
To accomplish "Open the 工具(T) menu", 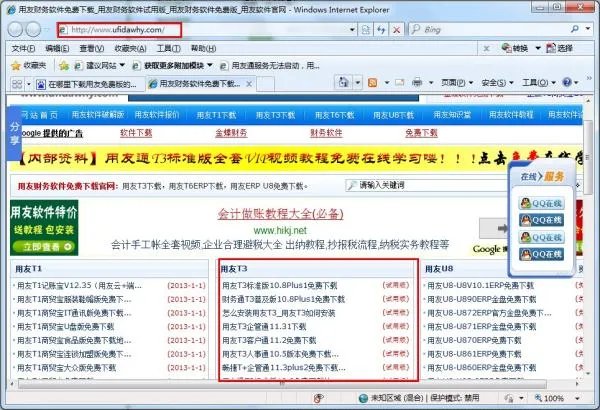I will (168, 49).
